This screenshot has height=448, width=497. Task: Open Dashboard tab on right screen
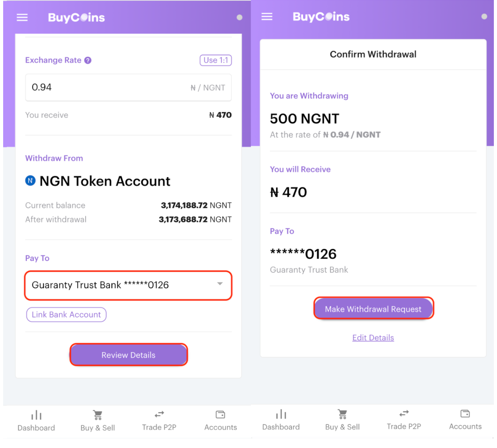281,420
